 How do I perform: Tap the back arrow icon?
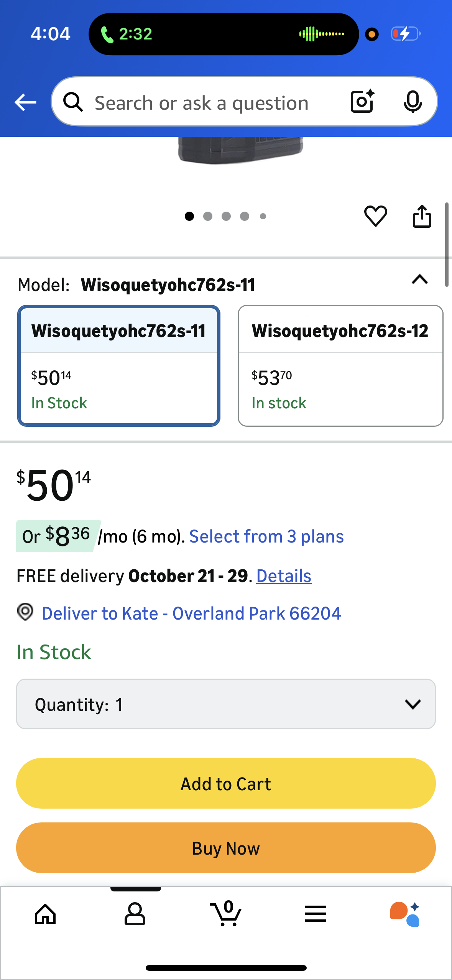(x=25, y=102)
